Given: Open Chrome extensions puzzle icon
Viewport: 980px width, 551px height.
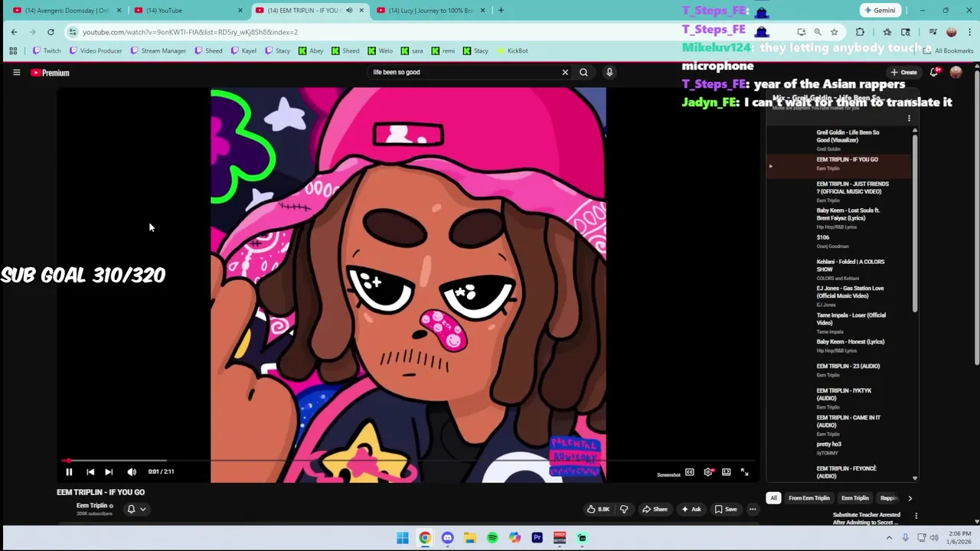Looking at the screenshot, I should tap(860, 32).
